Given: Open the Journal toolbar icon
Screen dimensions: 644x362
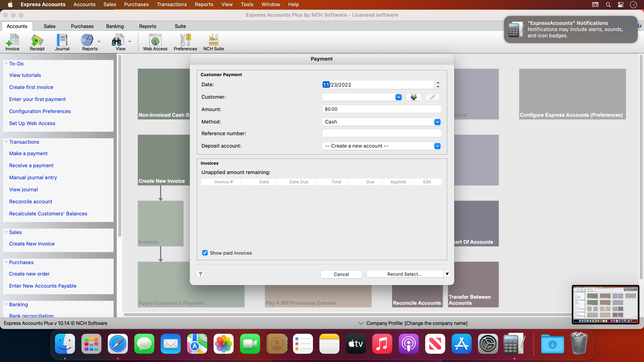Looking at the screenshot, I should [62, 42].
